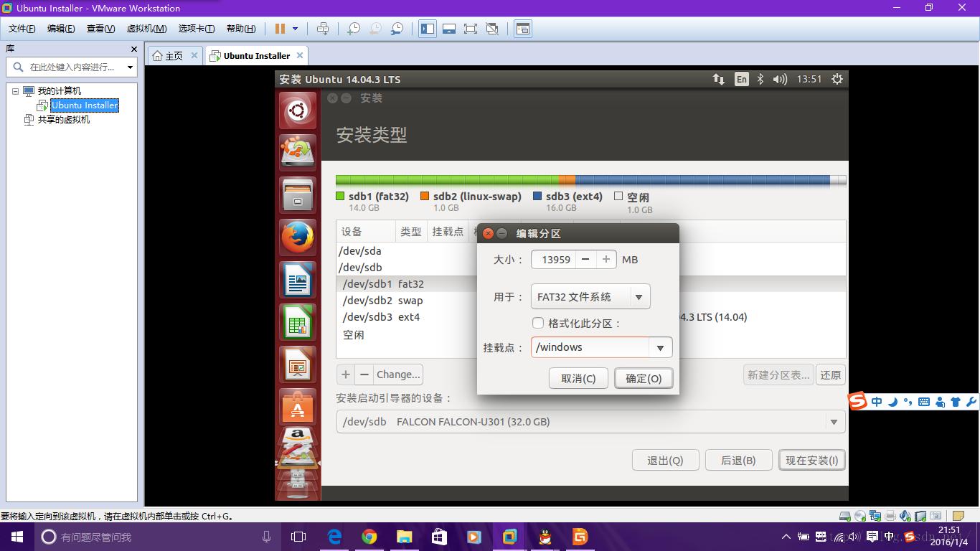Switch to Unity mode via toolbar

(492, 29)
